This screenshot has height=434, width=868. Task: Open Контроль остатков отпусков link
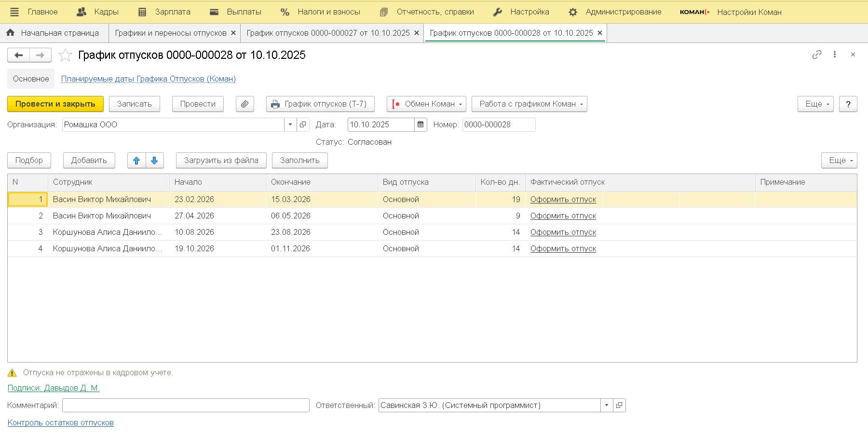[x=61, y=423]
